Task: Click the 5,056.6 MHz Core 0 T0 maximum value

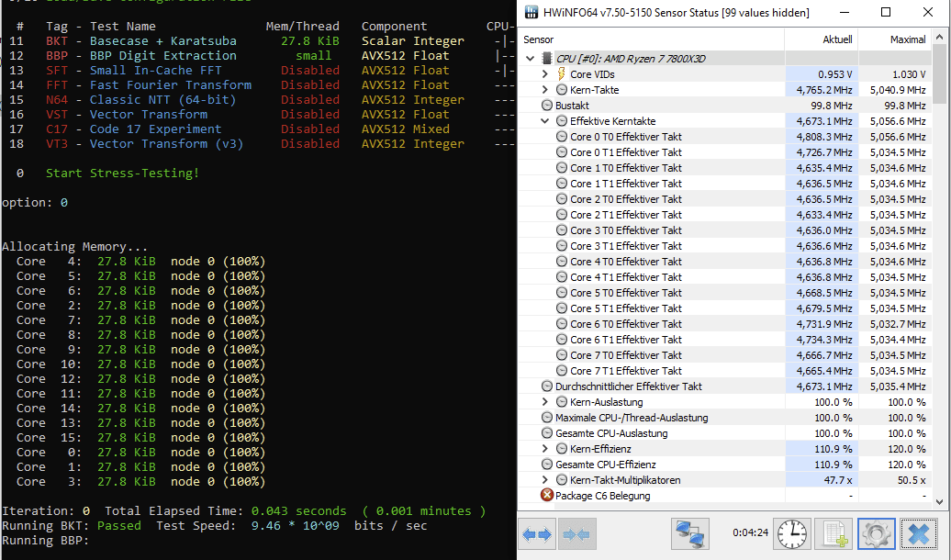Action: tap(898, 137)
